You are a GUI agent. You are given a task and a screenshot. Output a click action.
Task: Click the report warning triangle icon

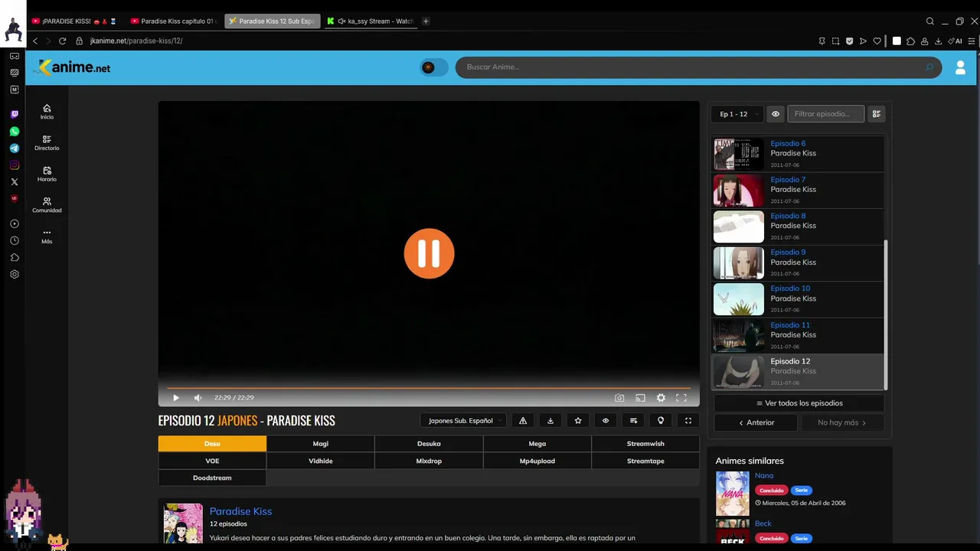coord(523,420)
